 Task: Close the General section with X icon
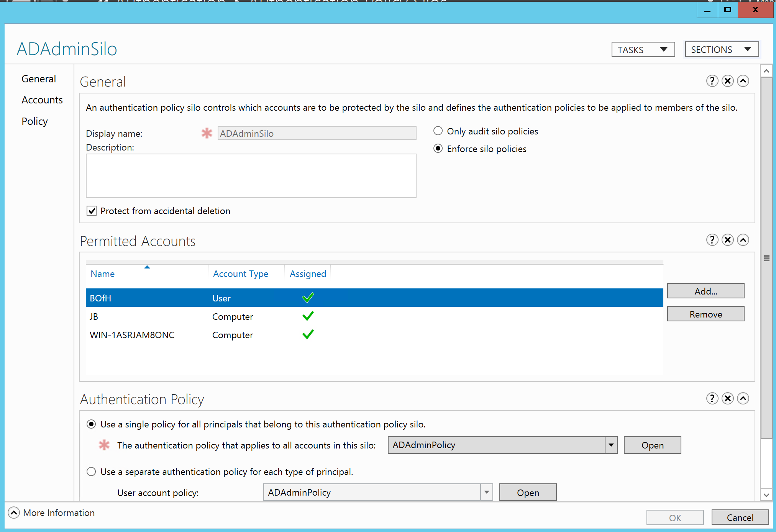tap(727, 81)
